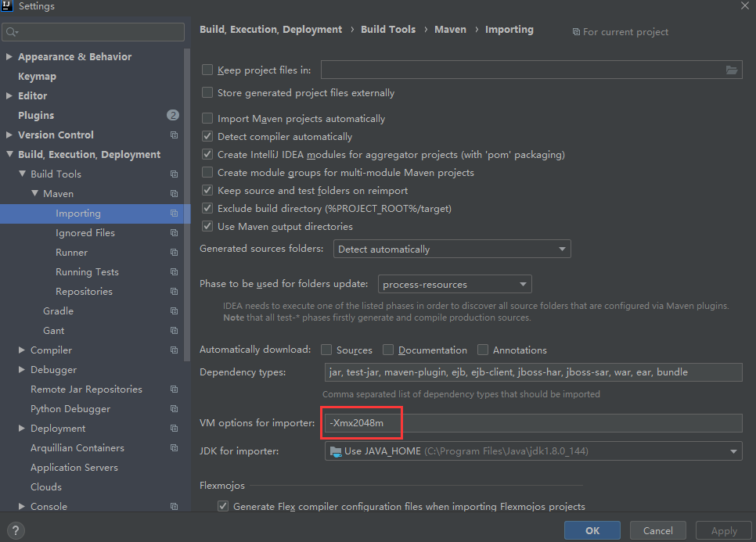Image resolution: width=756 pixels, height=542 pixels.
Task: Collapse the Maven node arrow
Action: (34, 194)
